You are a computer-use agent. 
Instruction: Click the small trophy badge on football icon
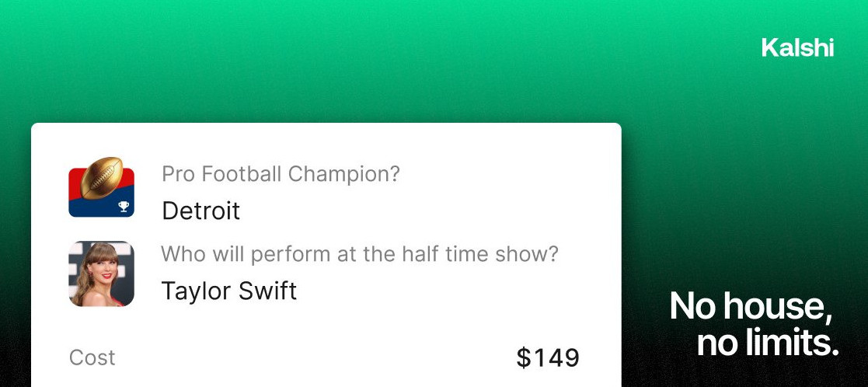pos(123,207)
